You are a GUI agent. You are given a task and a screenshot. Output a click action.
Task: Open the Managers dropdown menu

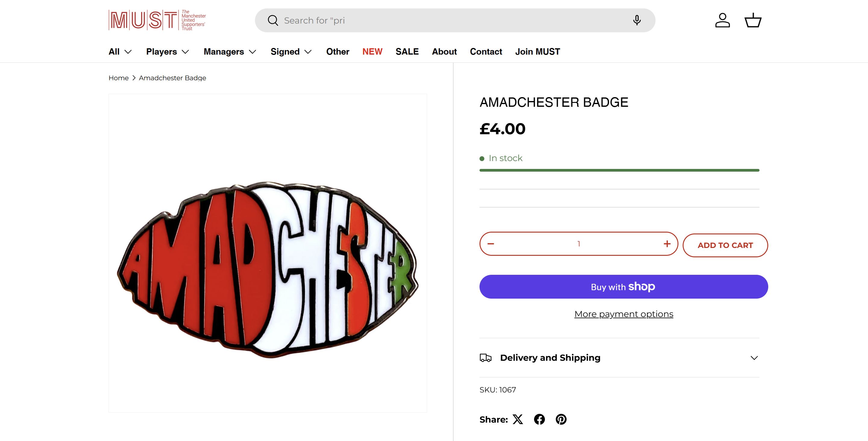[230, 52]
